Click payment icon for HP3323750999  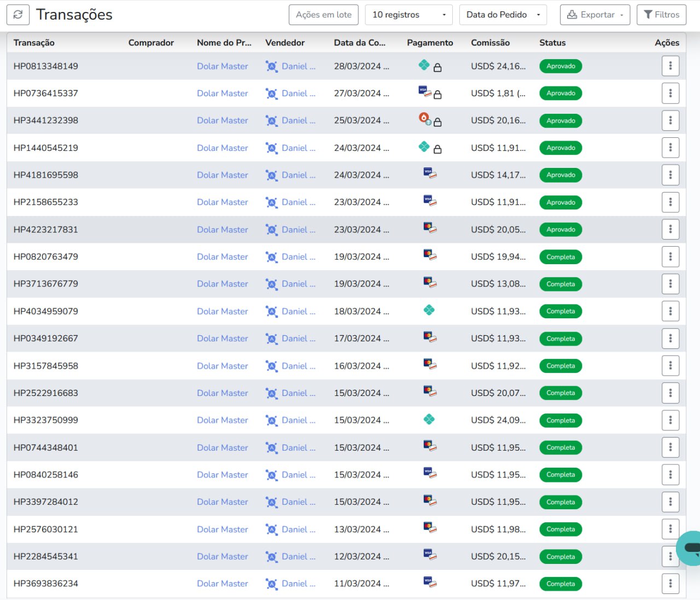click(429, 420)
